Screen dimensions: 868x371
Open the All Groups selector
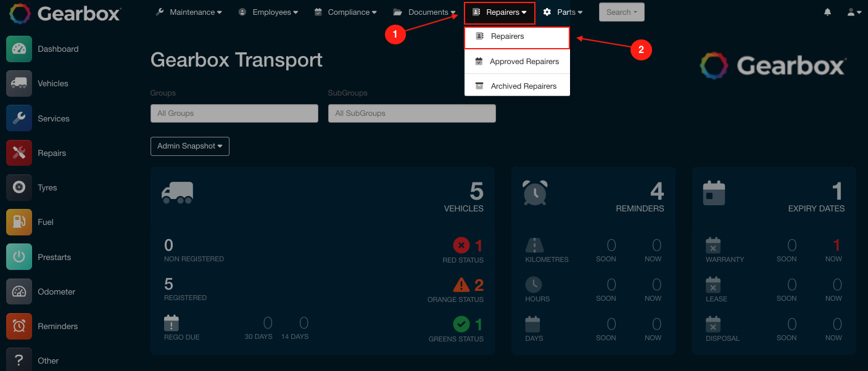click(234, 113)
